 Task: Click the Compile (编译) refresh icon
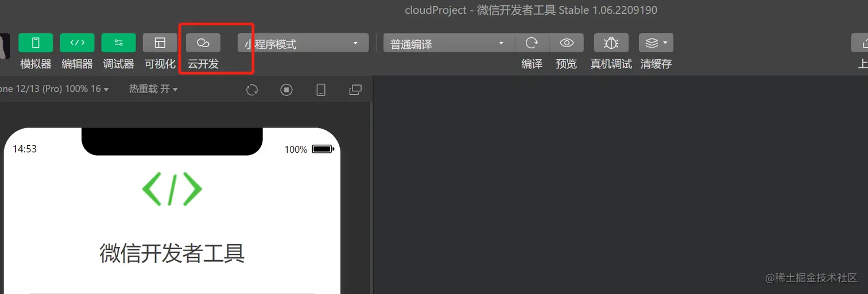coord(532,43)
